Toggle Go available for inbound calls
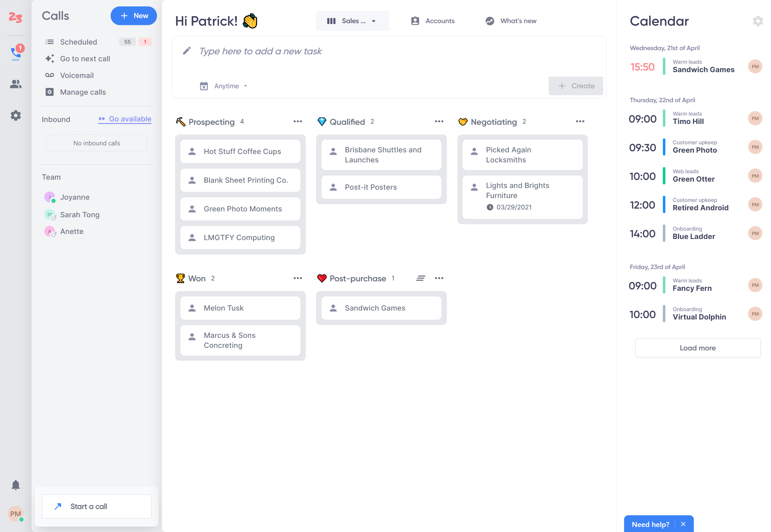This screenshot has width=771, height=532. pyautogui.click(x=125, y=119)
